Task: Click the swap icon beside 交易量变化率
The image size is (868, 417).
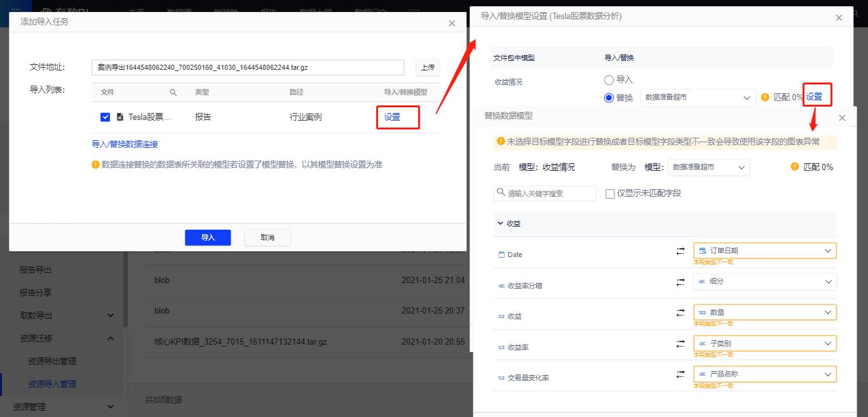Action: (679, 374)
